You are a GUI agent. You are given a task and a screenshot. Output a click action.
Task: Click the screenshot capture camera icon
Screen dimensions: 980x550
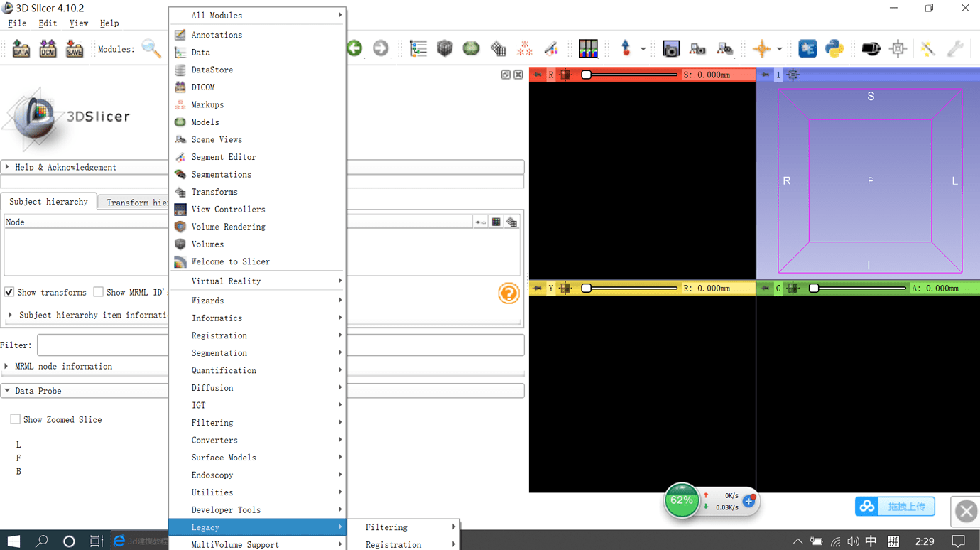670,48
